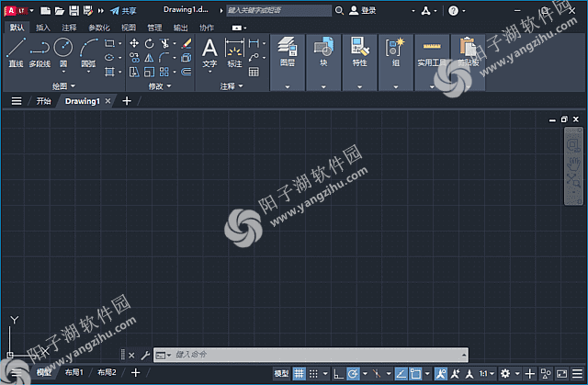Activate the Mirror modify tool
This screenshot has height=385, width=588.
coord(149,58)
